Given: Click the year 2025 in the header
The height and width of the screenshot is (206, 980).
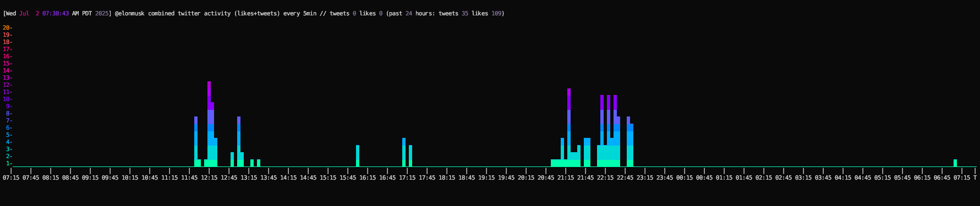Looking at the screenshot, I should (x=102, y=14).
